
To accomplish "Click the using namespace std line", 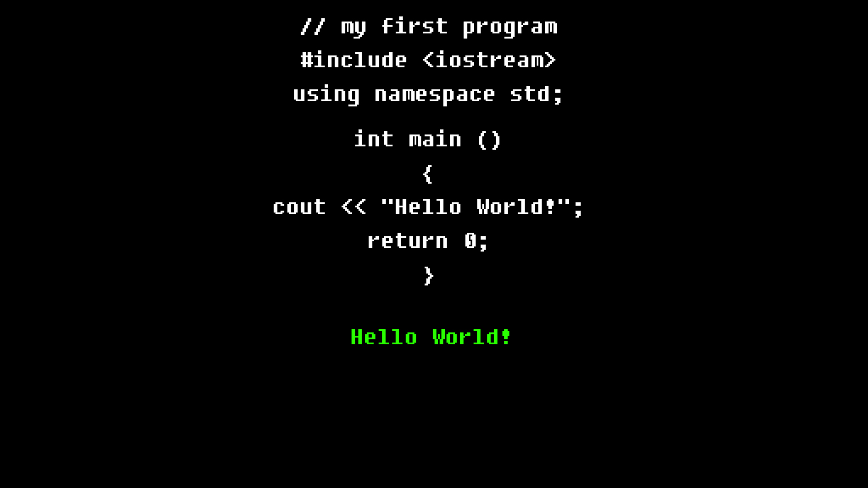I will (427, 95).
